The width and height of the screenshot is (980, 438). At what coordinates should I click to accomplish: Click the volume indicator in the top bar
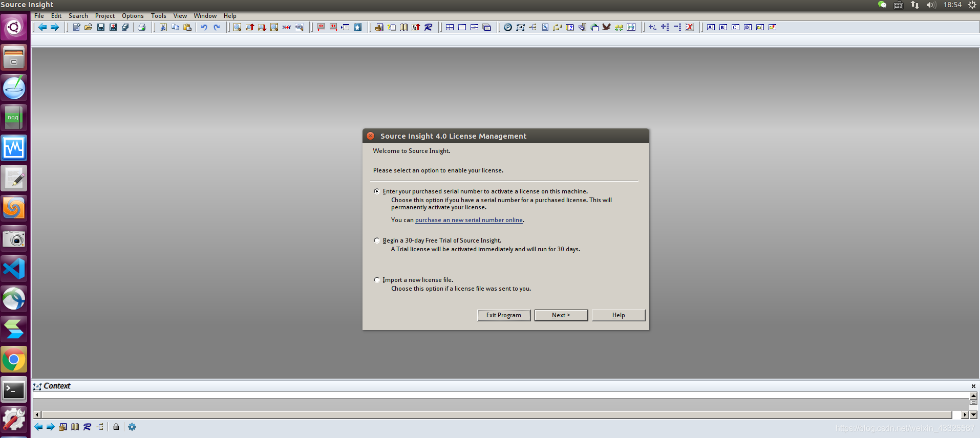931,5
